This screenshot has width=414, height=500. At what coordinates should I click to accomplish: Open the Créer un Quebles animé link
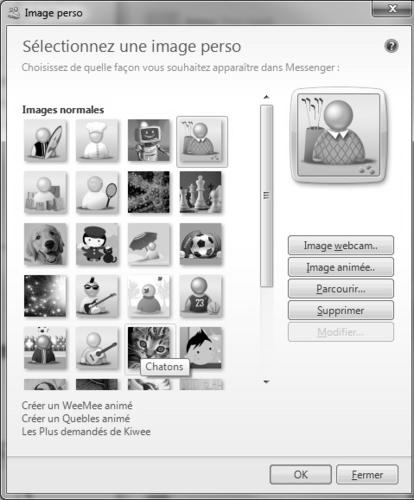pyautogui.click(x=76, y=418)
